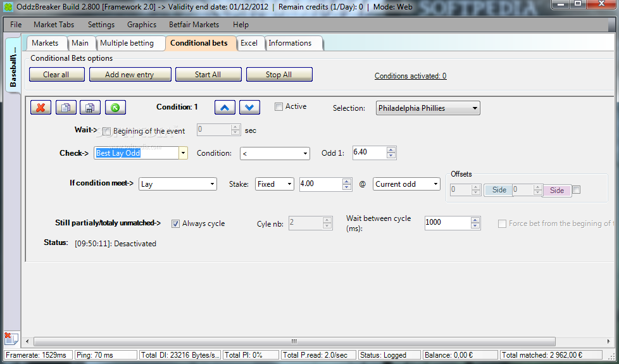Increase wait between cycle with up arrow

(476, 220)
